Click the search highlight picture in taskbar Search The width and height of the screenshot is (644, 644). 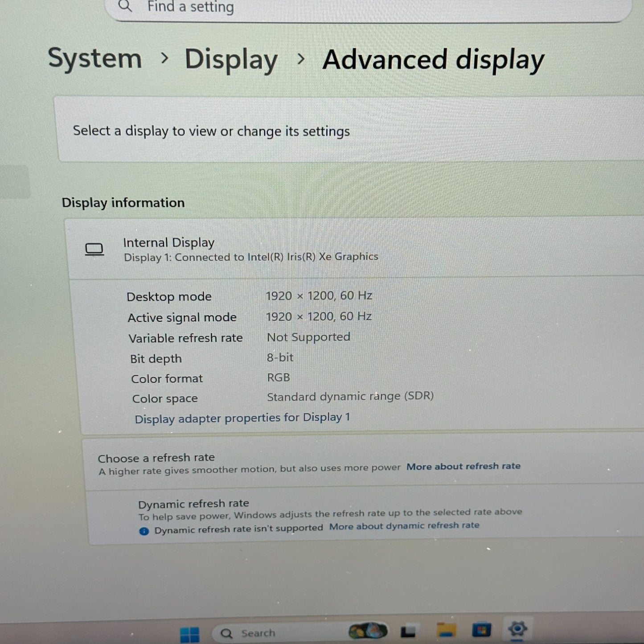coord(367,631)
